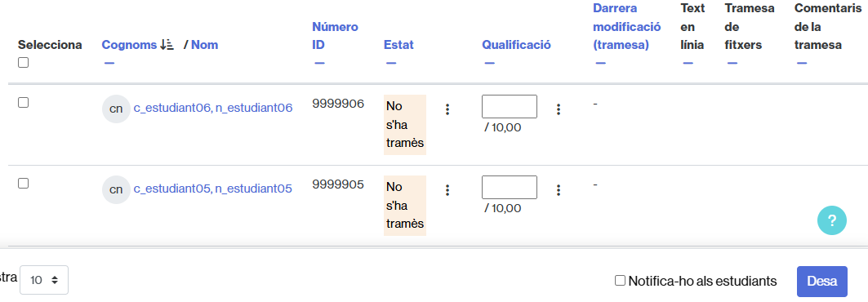
Task: Select the checkbox for c_estudiant06 row
Action: click(x=23, y=102)
